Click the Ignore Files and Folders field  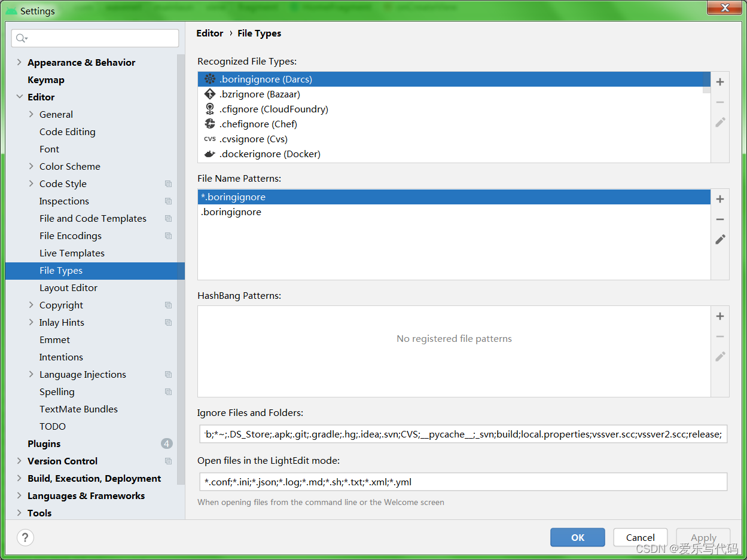tap(464, 434)
